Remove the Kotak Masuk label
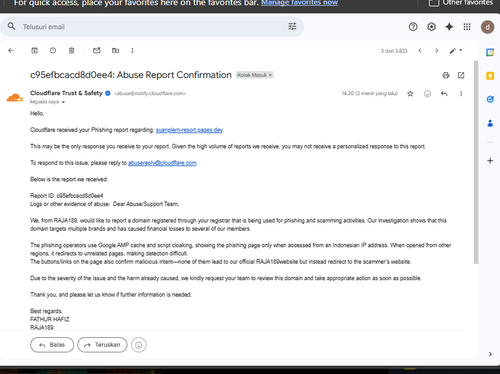 [x=270, y=75]
